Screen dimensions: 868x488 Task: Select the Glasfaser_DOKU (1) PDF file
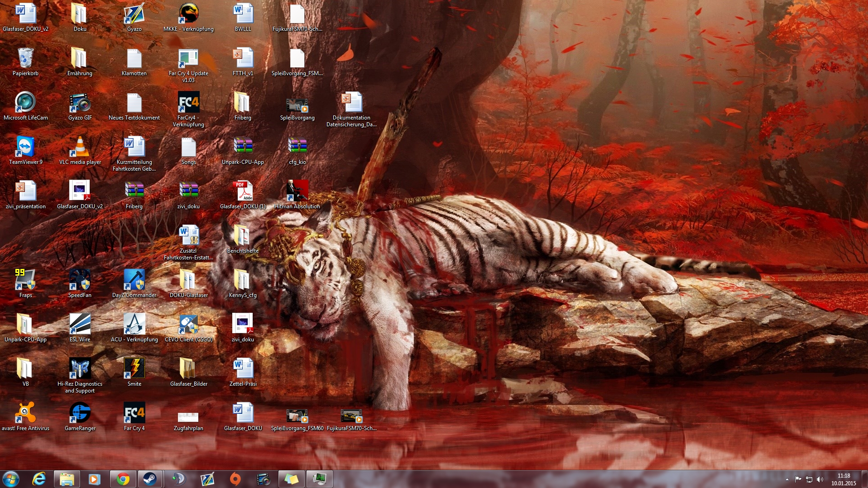click(243, 194)
